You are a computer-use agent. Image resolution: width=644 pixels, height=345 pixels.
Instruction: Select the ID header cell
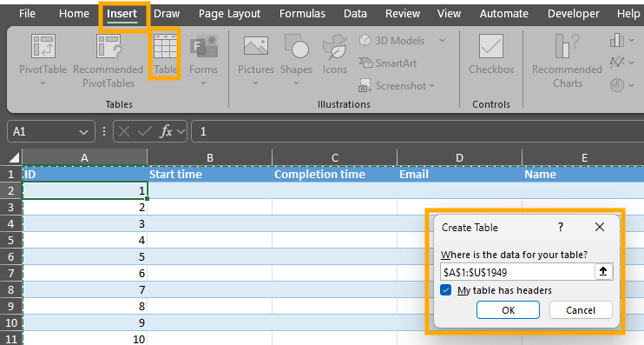tap(85, 175)
